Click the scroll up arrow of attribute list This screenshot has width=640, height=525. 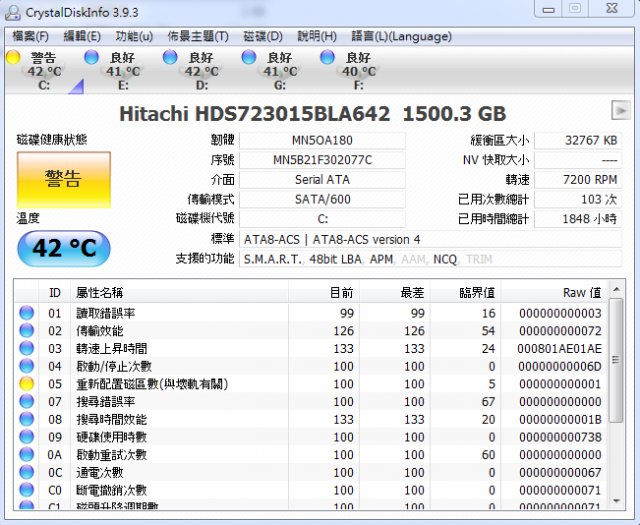(616, 289)
